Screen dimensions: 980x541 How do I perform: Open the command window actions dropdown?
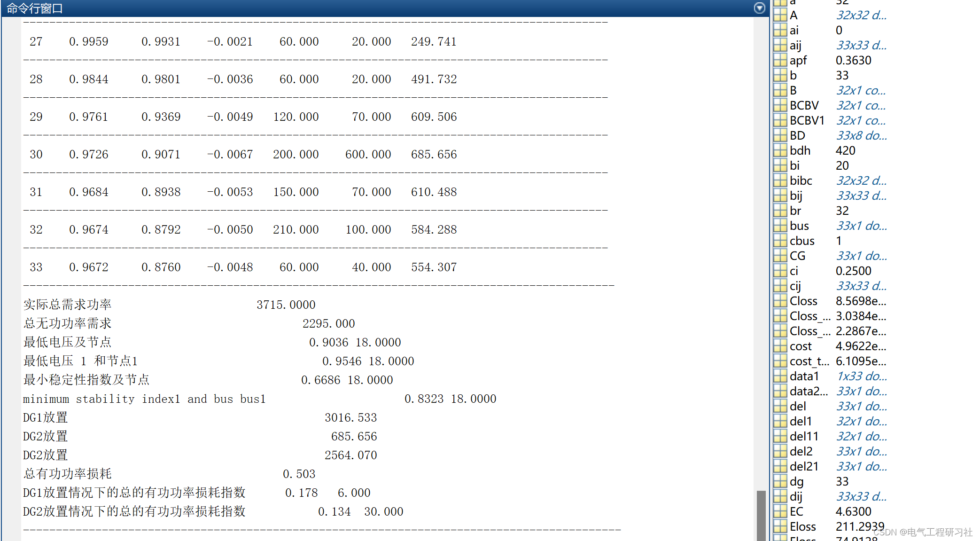[x=759, y=8]
